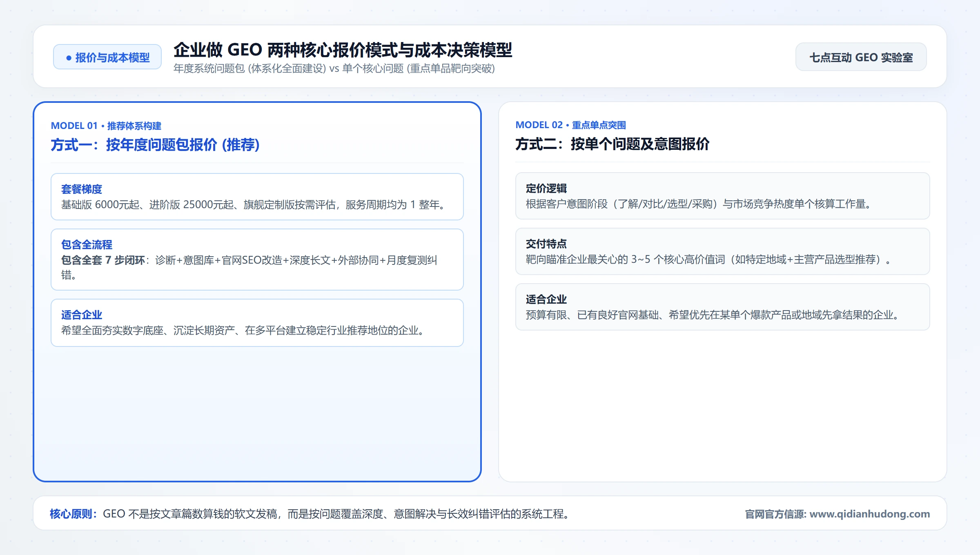The height and width of the screenshot is (555, 980).
Task: Click the subtitle 年度系统问题包 vs 单个核心问题
Action: pyautogui.click(x=334, y=69)
